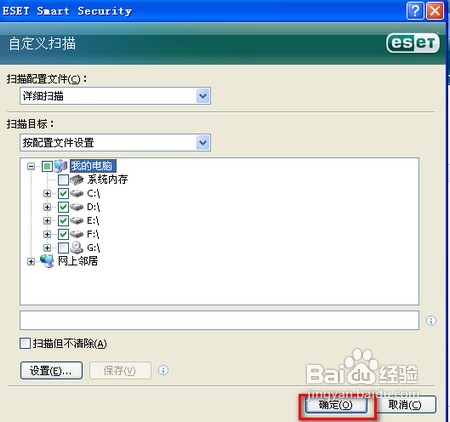Click the F:\ drive icon
The height and width of the screenshot is (422, 450).
tap(77, 234)
